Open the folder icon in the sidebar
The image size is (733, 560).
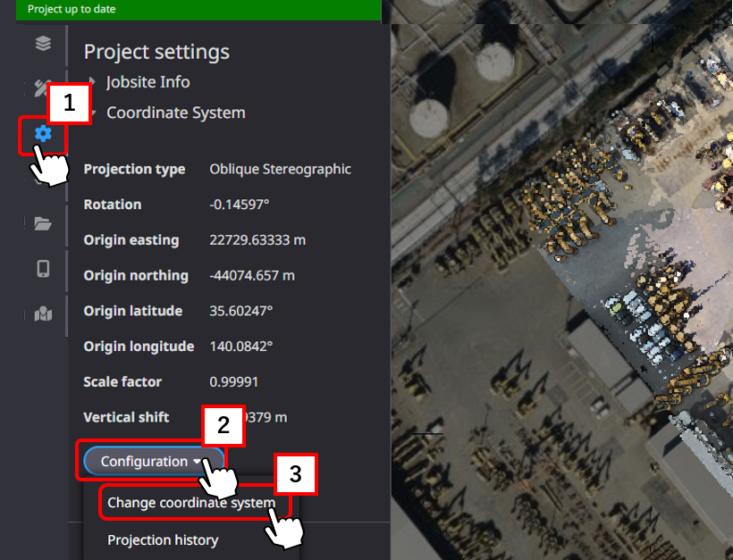click(x=43, y=223)
